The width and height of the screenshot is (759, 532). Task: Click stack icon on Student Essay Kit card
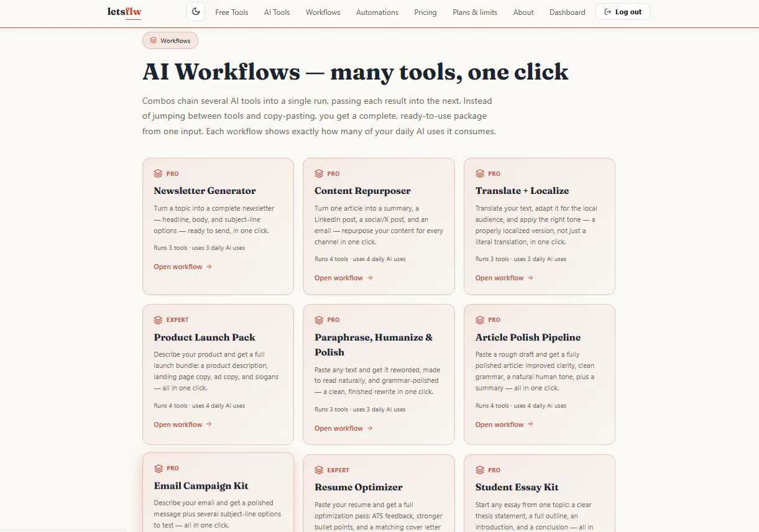click(480, 470)
